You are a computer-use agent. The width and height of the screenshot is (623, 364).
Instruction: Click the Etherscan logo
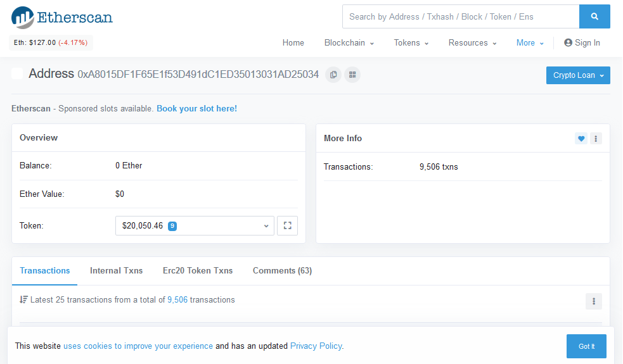pyautogui.click(x=62, y=18)
